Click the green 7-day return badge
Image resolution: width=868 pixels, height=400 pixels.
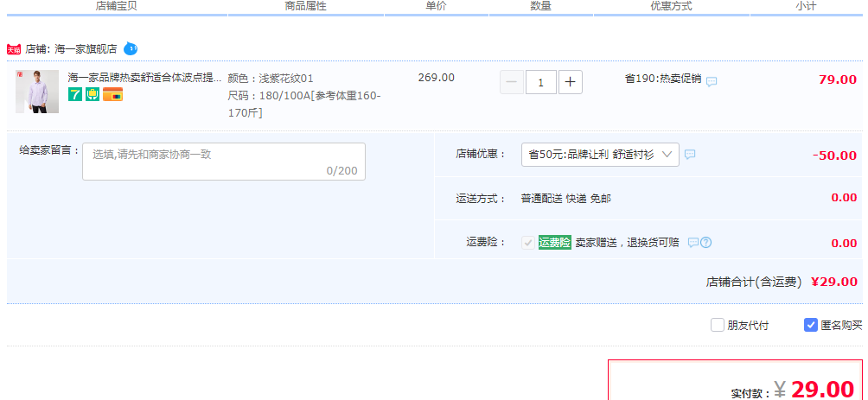click(x=75, y=95)
